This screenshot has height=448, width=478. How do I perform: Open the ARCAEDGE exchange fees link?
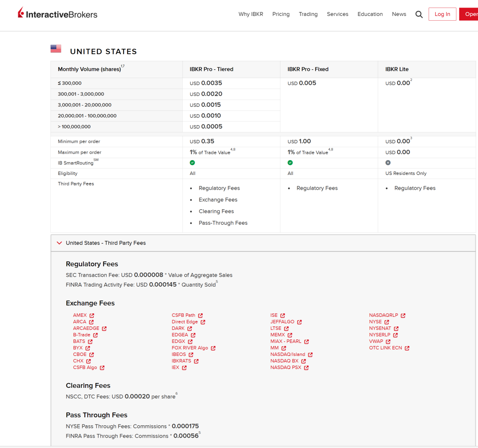(86, 328)
